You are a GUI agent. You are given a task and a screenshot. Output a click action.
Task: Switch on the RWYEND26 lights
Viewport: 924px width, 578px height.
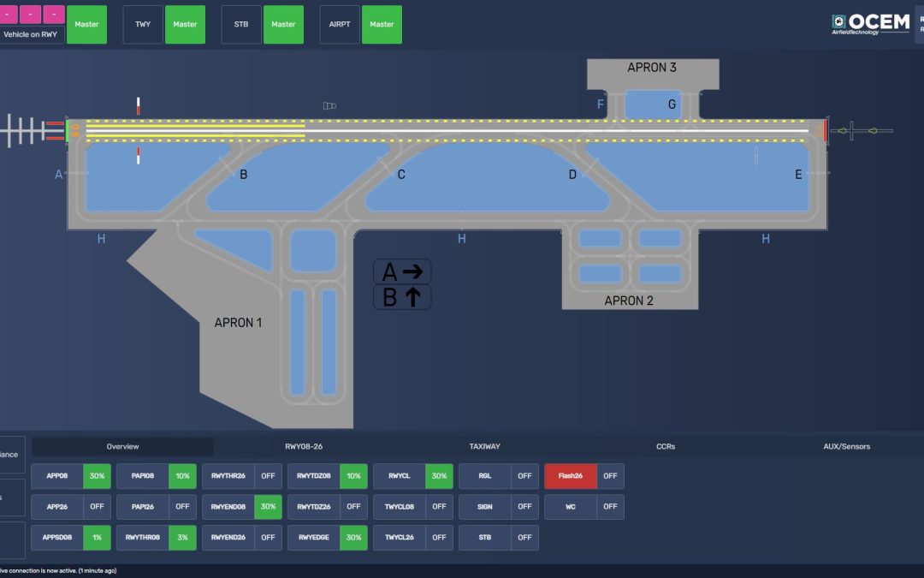click(242, 537)
